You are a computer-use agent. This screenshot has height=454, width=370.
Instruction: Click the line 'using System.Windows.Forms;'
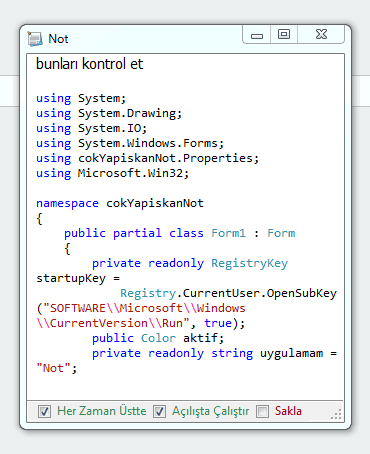tap(130, 143)
